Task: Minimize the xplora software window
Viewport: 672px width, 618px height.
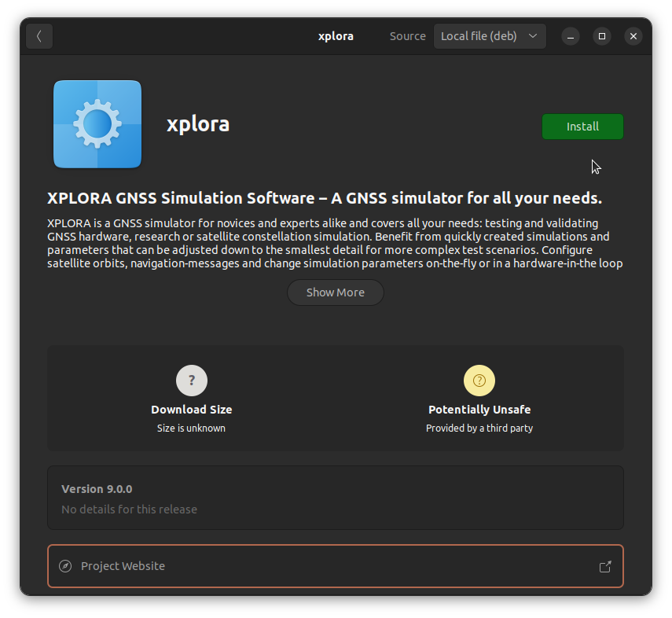Action: tap(571, 36)
